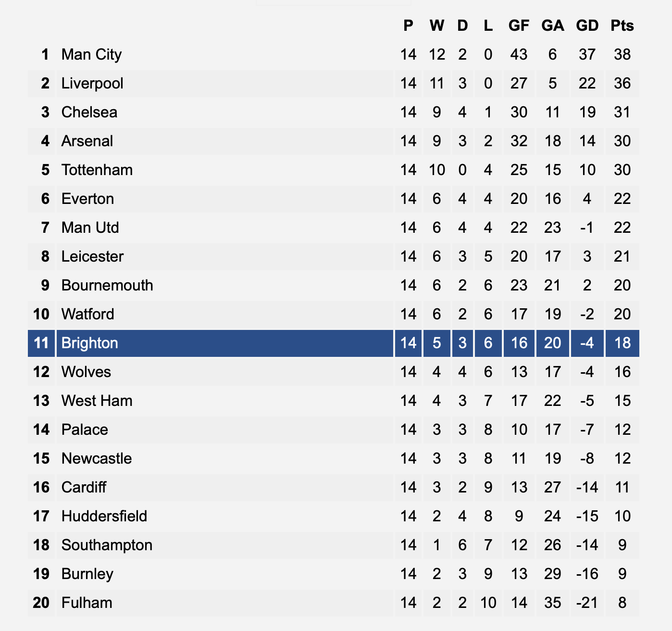Click the GA column header
This screenshot has height=631, width=672.
(x=552, y=25)
